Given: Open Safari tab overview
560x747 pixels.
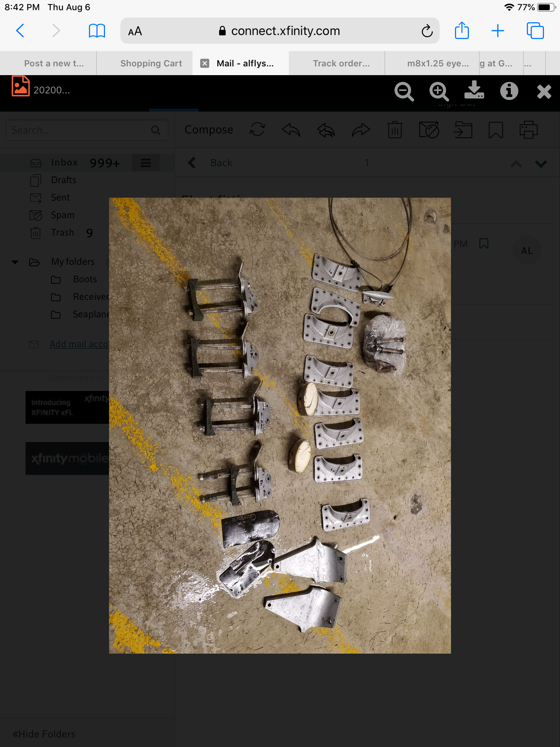Looking at the screenshot, I should 535,31.
